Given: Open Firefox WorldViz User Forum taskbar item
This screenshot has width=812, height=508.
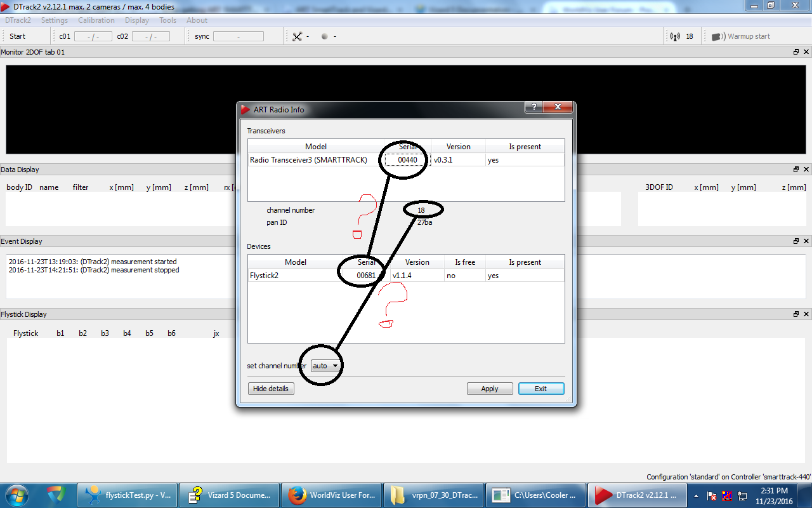Looking at the screenshot, I should coord(330,494).
